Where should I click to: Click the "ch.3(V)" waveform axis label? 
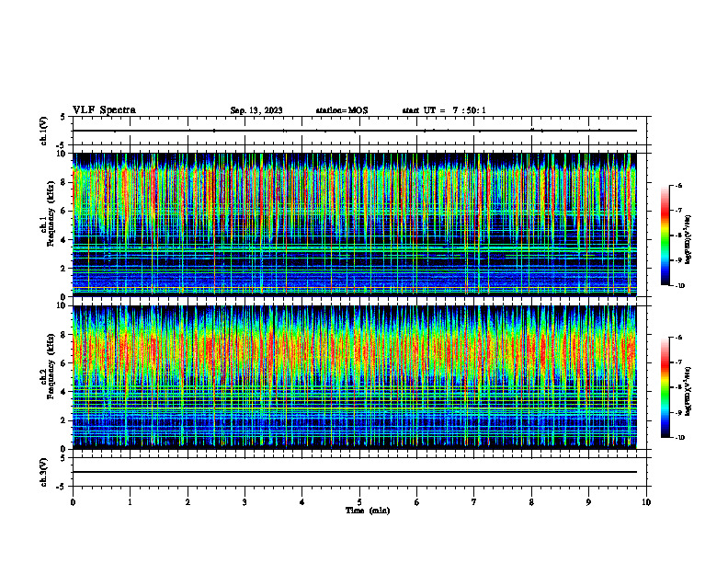[44, 472]
